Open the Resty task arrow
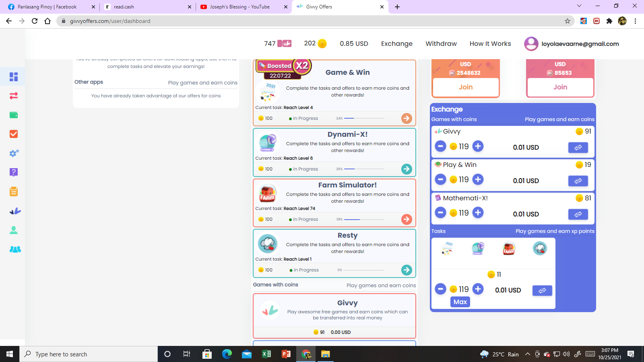This screenshot has width=644, height=362. (407, 270)
